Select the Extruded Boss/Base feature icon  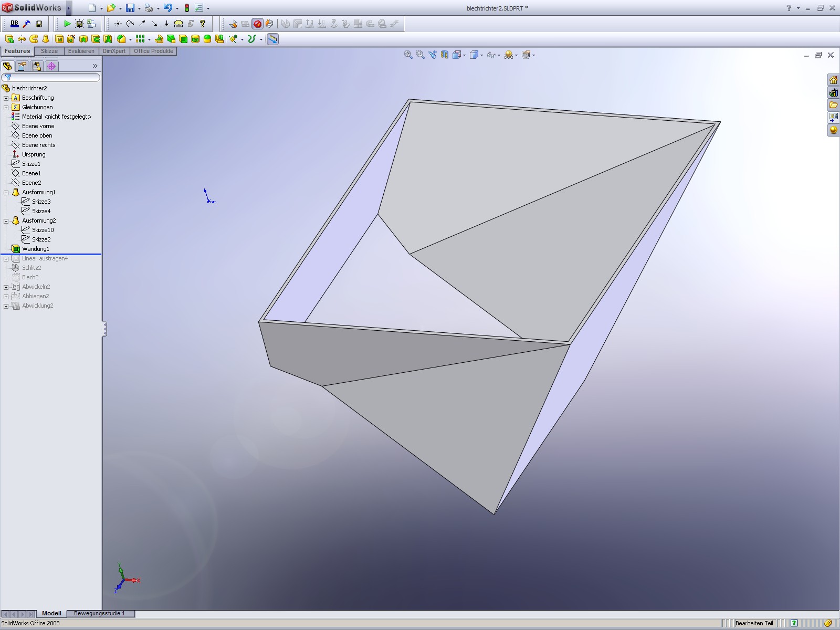click(x=9, y=39)
